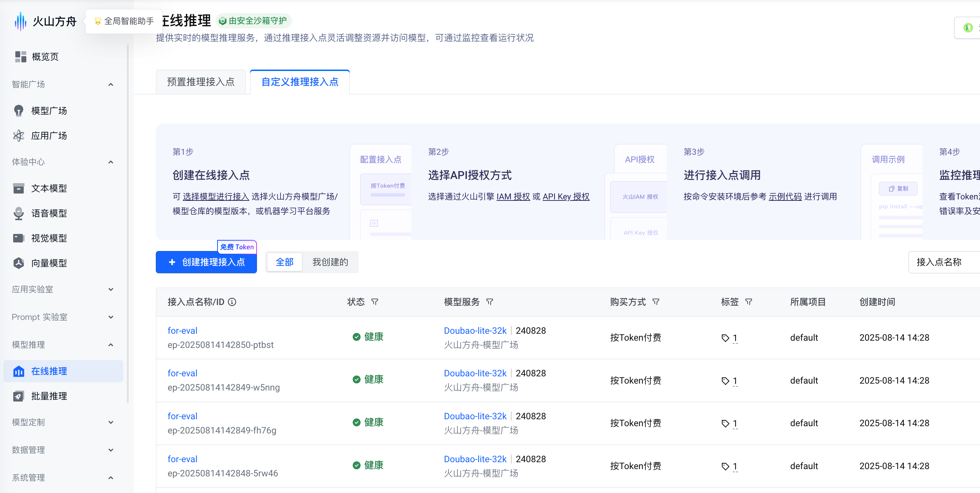Image resolution: width=980 pixels, height=493 pixels.
Task: Select the 向量模型 hexagon icon
Action: pyautogui.click(x=18, y=263)
